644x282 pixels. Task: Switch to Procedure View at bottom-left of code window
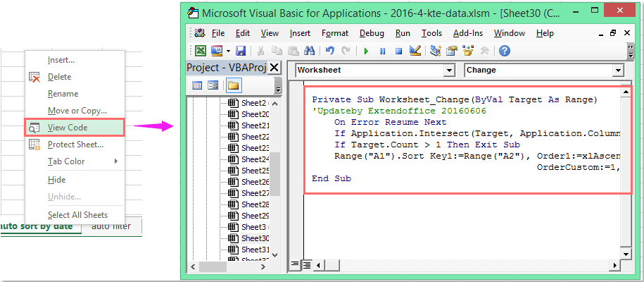(295, 265)
